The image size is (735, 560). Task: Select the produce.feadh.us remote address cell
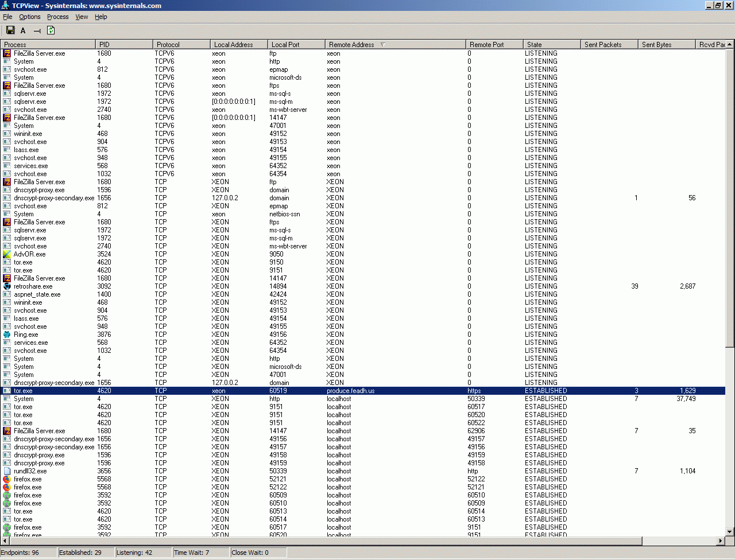351,391
